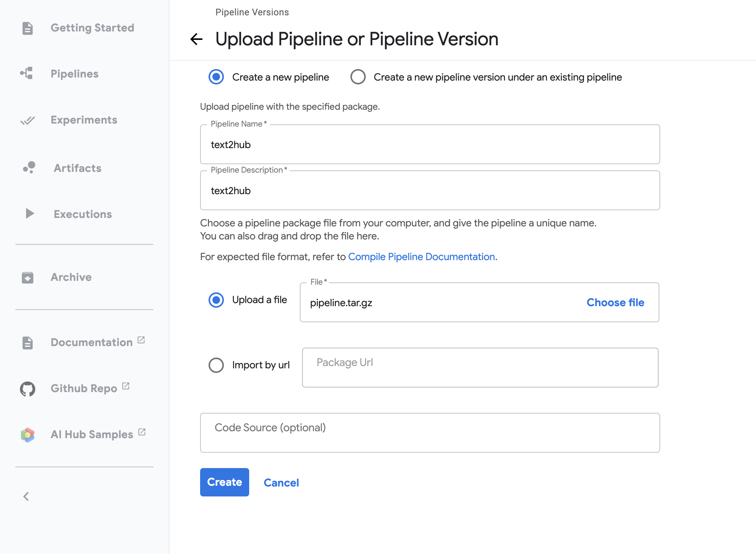Click the Github Repo octocat icon
The height and width of the screenshot is (554, 756).
(28, 389)
